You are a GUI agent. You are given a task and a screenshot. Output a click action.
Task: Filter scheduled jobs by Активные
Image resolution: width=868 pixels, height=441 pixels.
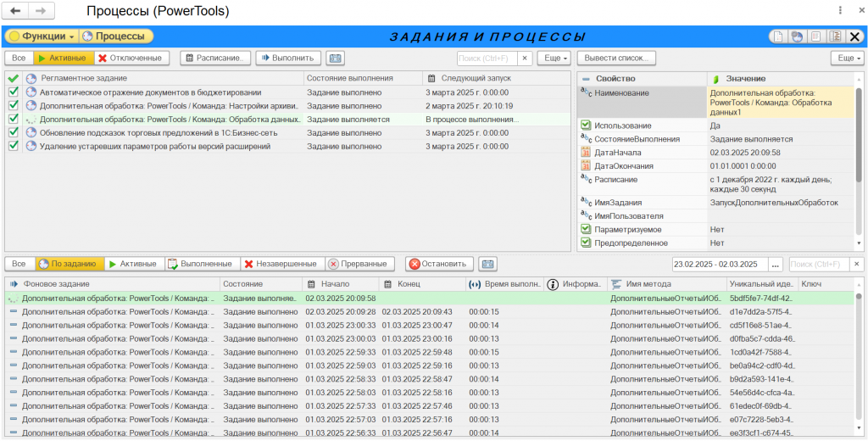(63, 58)
